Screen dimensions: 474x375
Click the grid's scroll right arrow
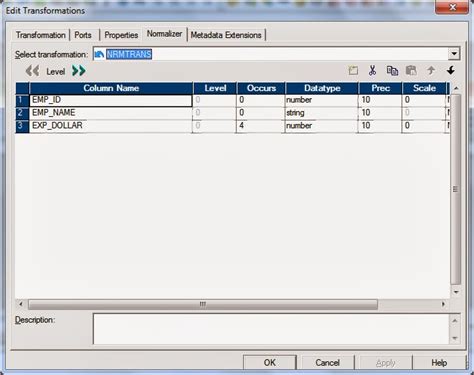click(x=443, y=304)
